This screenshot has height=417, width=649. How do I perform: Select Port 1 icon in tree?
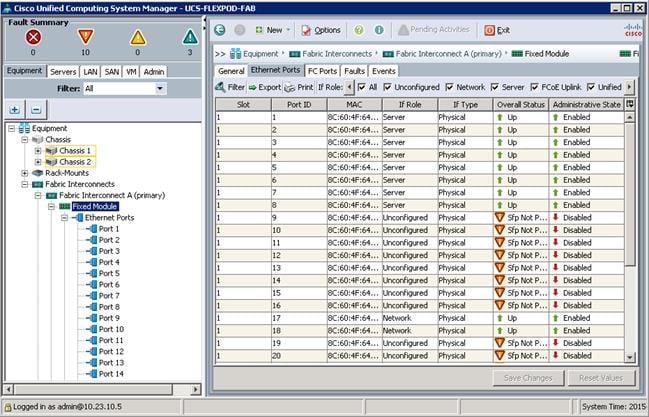91,229
